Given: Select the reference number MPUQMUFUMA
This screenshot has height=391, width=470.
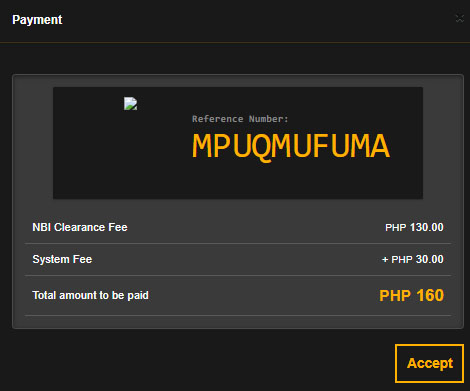Looking at the screenshot, I should (291, 146).
